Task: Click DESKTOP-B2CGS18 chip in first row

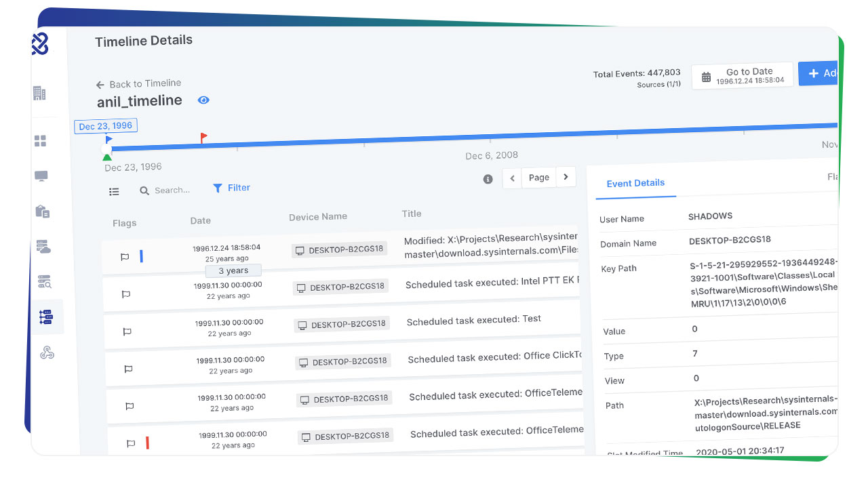Action: [x=339, y=249]
